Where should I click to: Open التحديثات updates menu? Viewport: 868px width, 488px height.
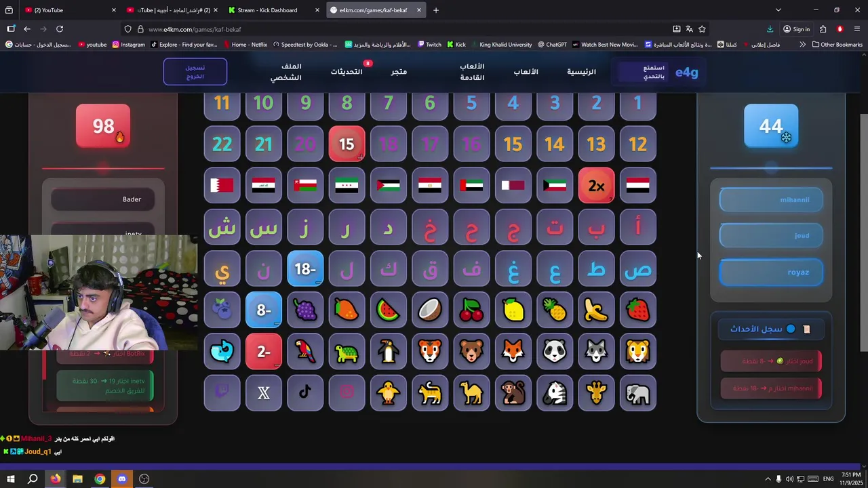[x=347, y=72]
